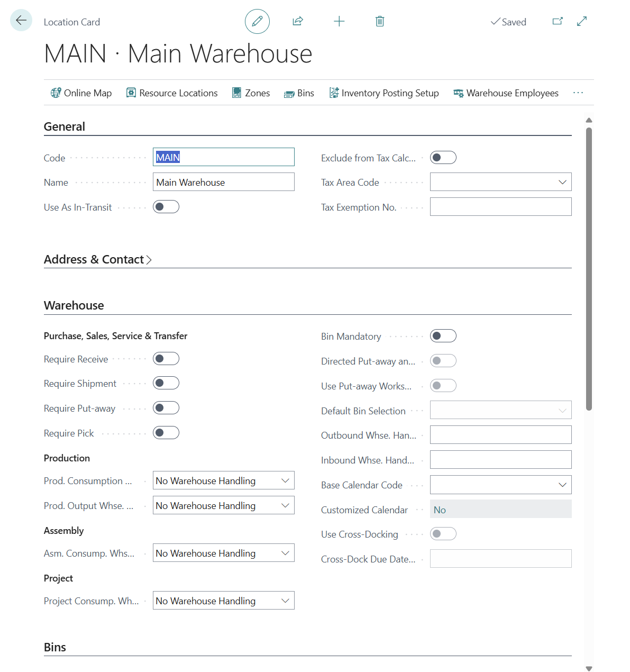Click Outbound Whse. Handling Time field
This screenshot has height=672, width=630.
click(x=501, y=435)
